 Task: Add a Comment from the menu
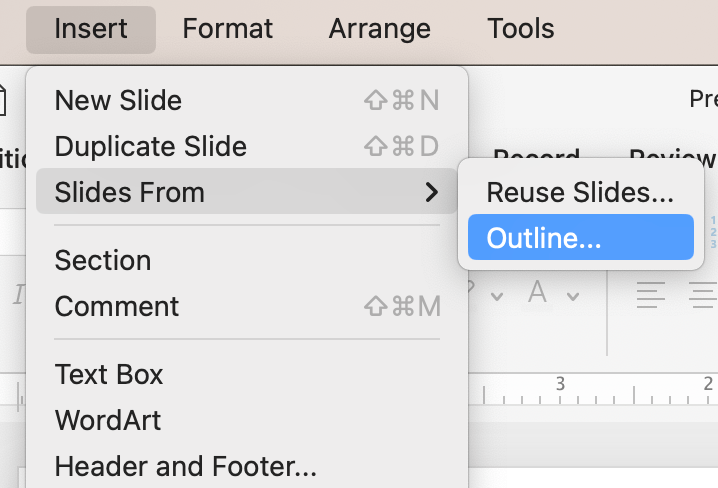click(x=117, y=306)
